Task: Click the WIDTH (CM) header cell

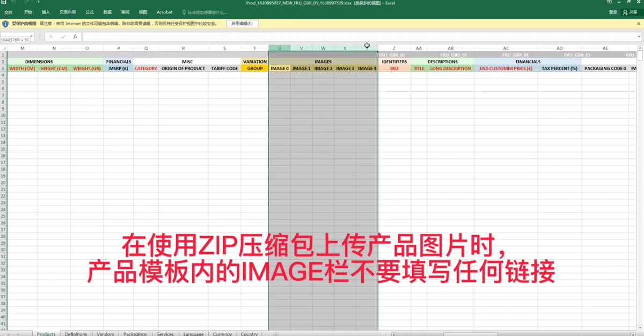Action: point(22,69)
